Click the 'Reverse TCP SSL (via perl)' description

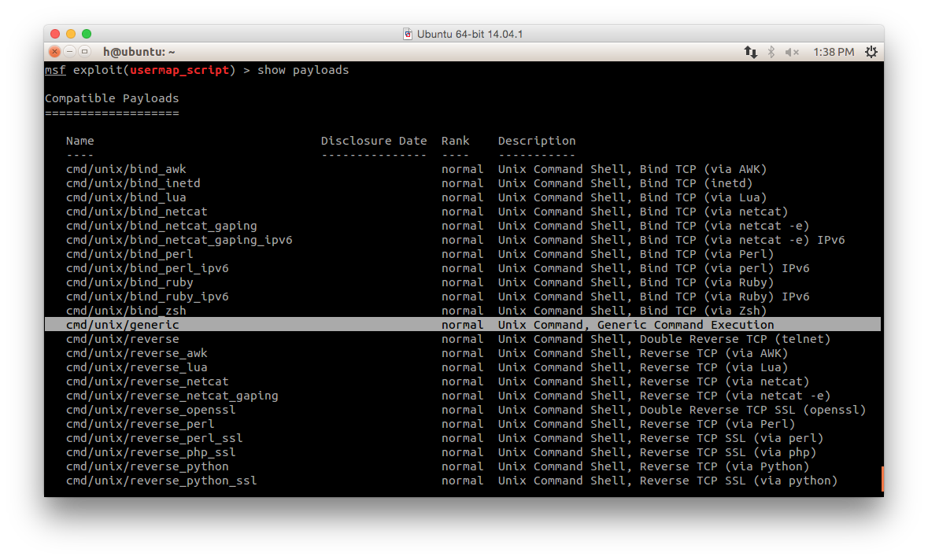click(x=731, y=438)
